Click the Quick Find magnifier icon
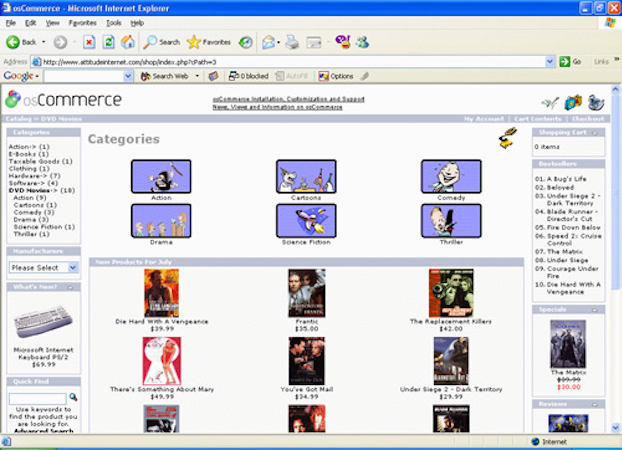Screen dimensions: 622x450 click(73, 397)
